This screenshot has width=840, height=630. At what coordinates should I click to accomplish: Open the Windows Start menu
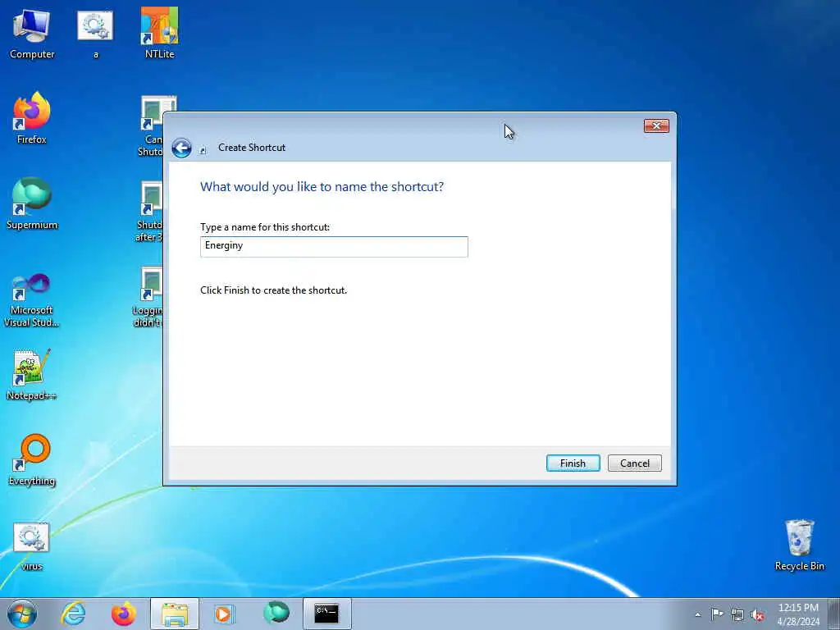[x=22, y=614]
